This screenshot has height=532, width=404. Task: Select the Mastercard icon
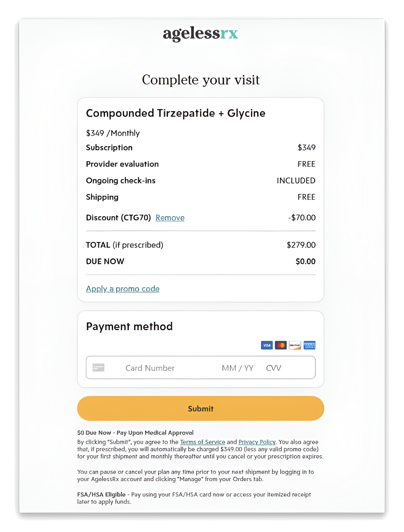281,345
